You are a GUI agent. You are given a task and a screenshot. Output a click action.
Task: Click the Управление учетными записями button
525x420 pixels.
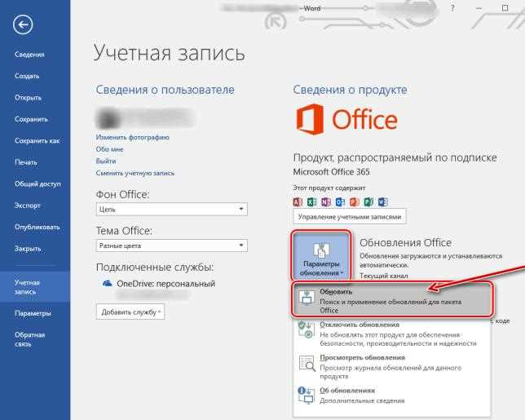[x=350, y=217]
